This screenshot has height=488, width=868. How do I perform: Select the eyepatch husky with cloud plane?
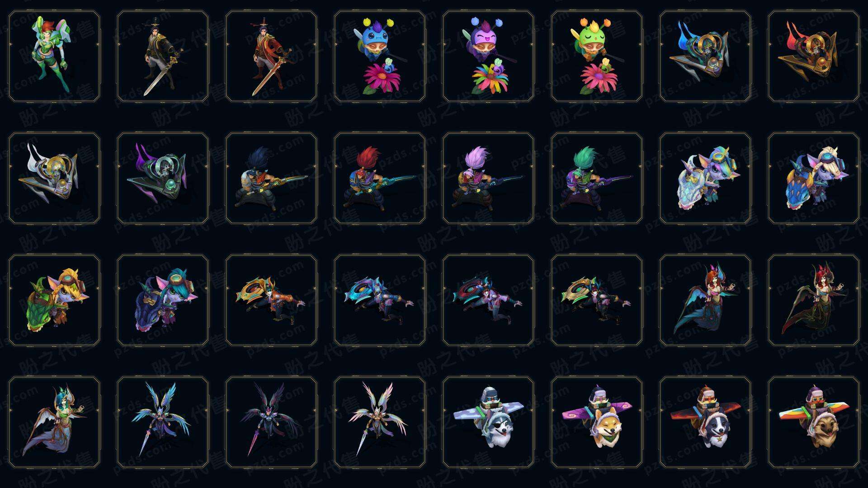click(x=488, y=422)
